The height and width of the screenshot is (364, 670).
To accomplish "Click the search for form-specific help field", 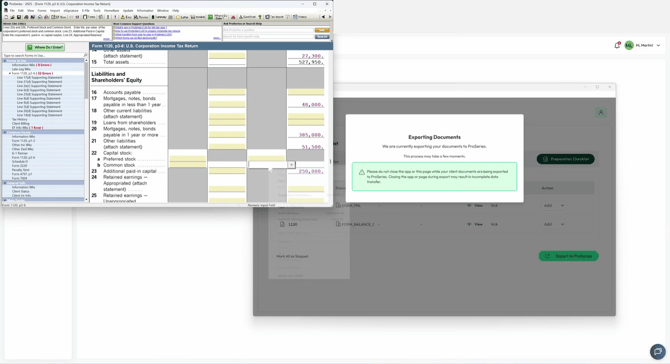I will (268, 37).
